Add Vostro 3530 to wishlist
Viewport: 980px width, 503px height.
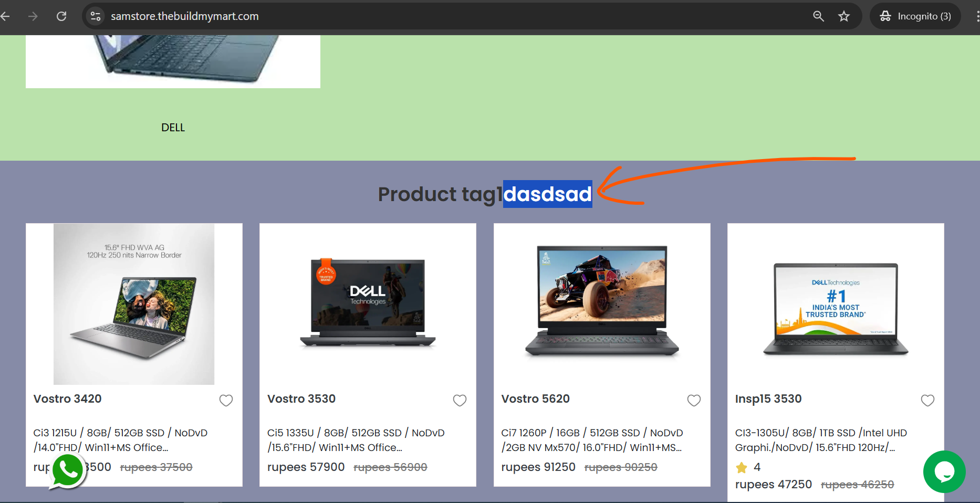coord(460,400)
